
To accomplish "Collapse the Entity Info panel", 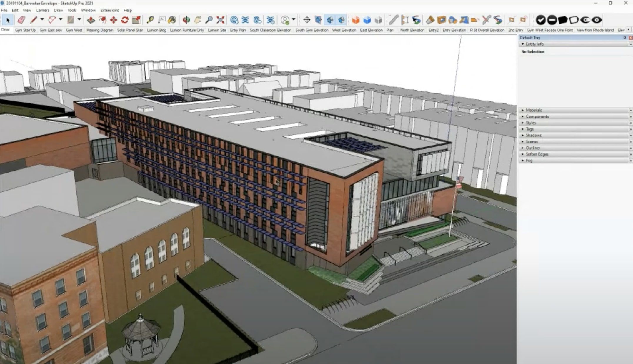I will 523,44.
